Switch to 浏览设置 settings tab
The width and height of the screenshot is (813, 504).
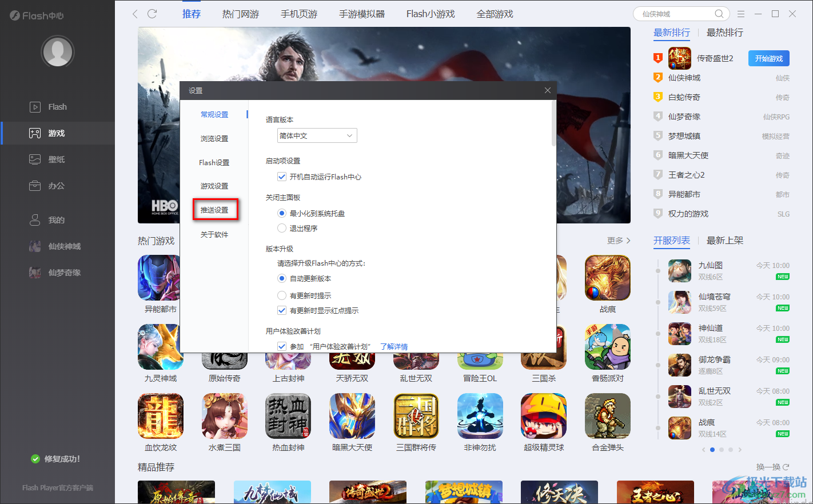[x=214, y=138]
